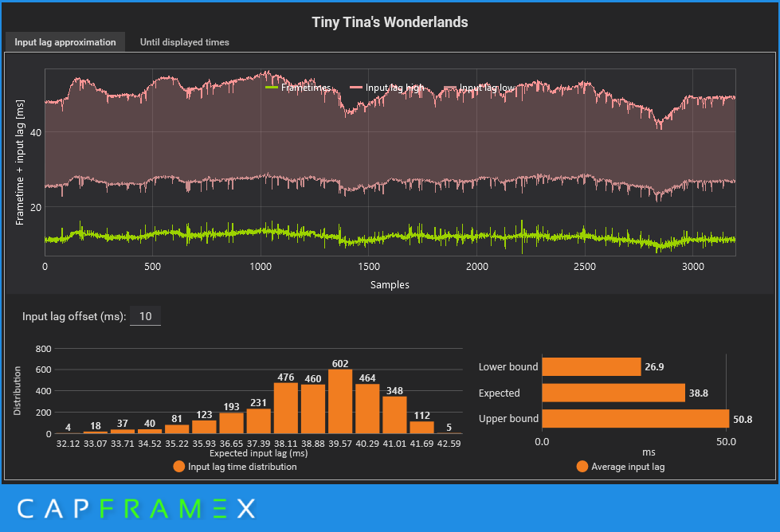Click the Upper bound label
This screenshot has height=532, width=780.
pos(508,419)
